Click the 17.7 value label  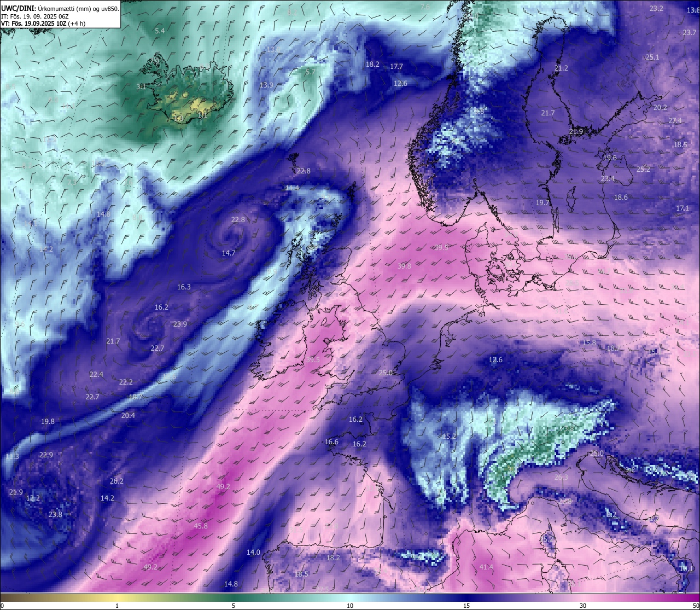point(396,66)
